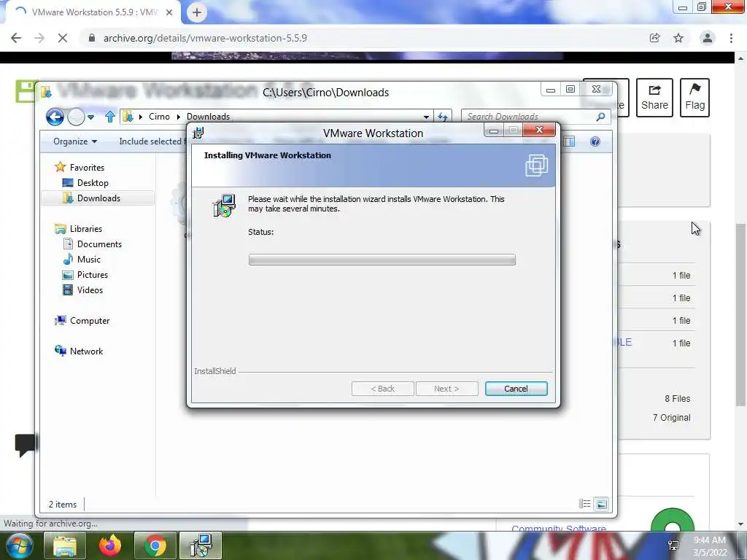
Task: Close the VMware Workstation Chrome tab
Action: 169,12
